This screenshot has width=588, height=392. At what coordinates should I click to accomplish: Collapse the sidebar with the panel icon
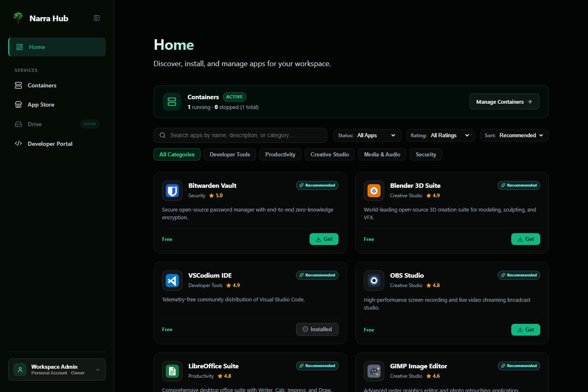pos(97,18)
